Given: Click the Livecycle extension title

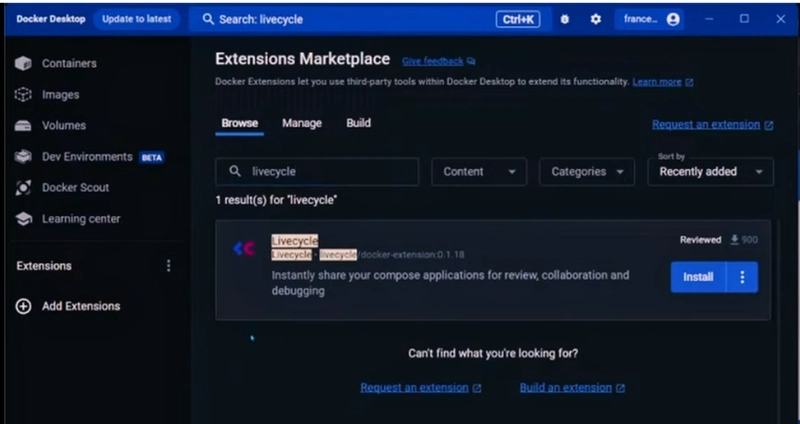Looking at the screenshot, I should point(294,240).
